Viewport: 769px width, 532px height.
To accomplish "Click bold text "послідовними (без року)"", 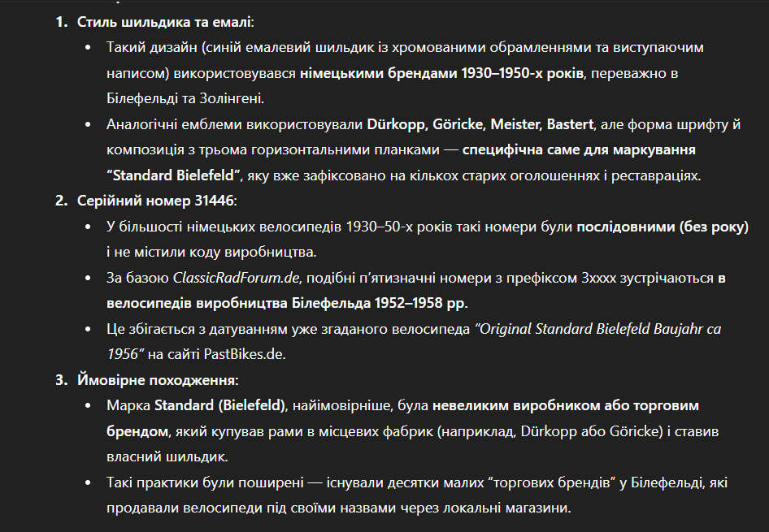I will click(x=663, y=227).
